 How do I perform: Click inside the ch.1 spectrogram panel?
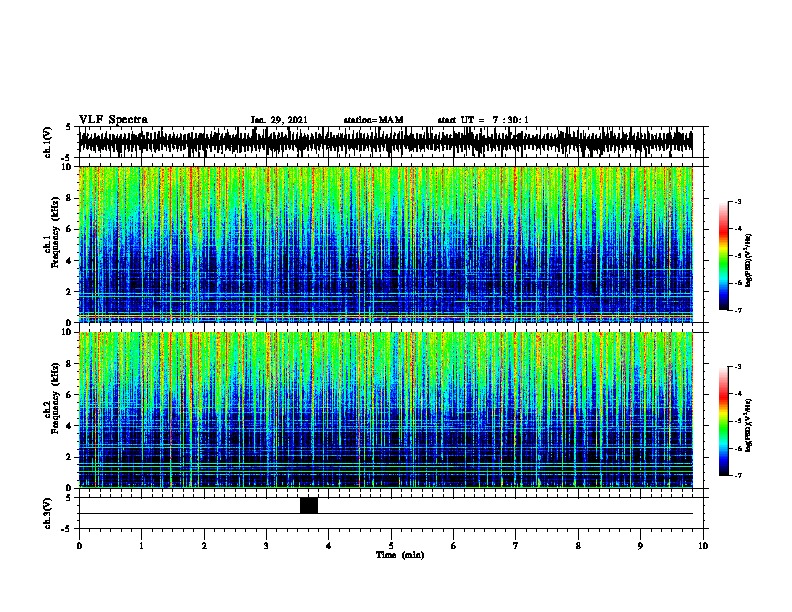coord(386,244)
